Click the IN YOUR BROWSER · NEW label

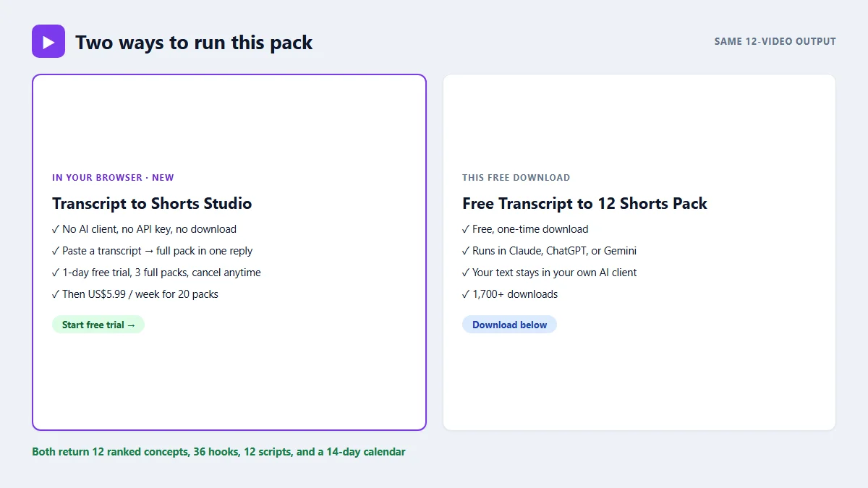[113, 177]
